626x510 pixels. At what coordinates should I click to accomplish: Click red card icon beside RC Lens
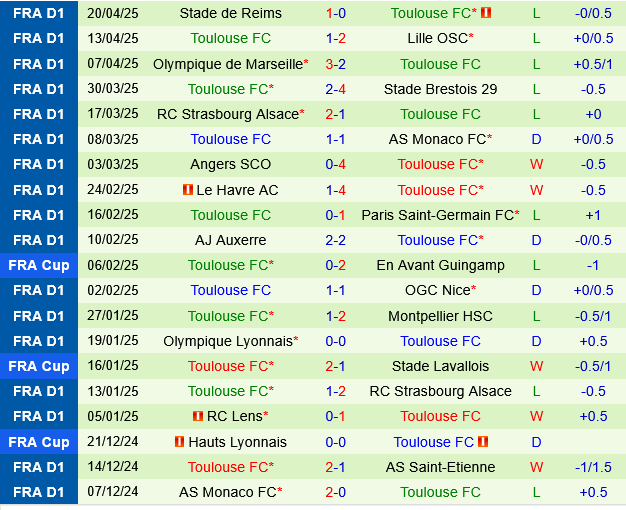pyautogui.click(x=198, y=416)
